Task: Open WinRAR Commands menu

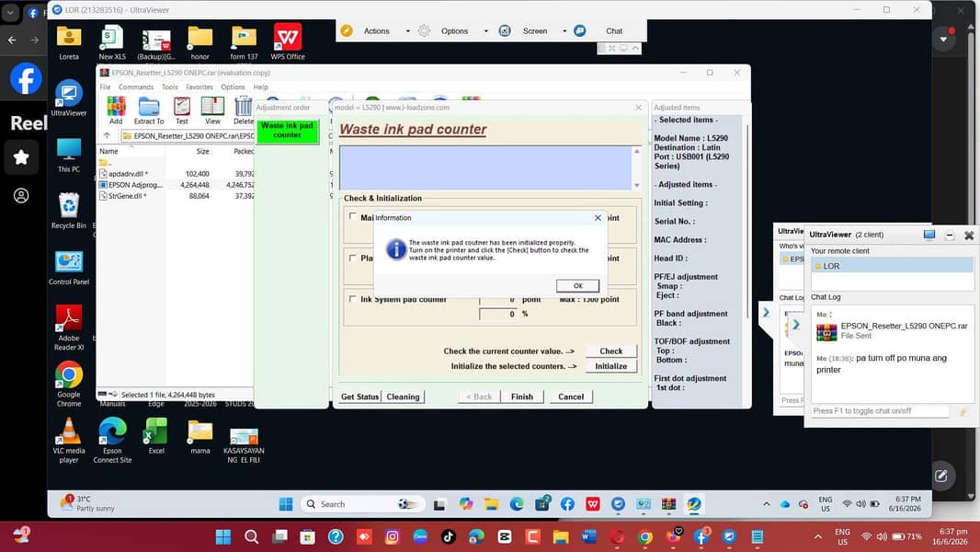Action: (x=136, y=86)
